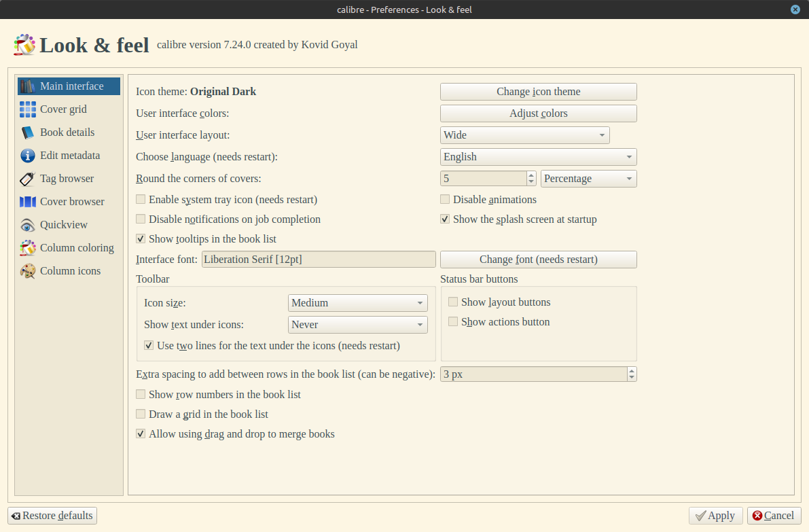Click the Interface font text field
The image size is (809, 532).
click(319, 260)
